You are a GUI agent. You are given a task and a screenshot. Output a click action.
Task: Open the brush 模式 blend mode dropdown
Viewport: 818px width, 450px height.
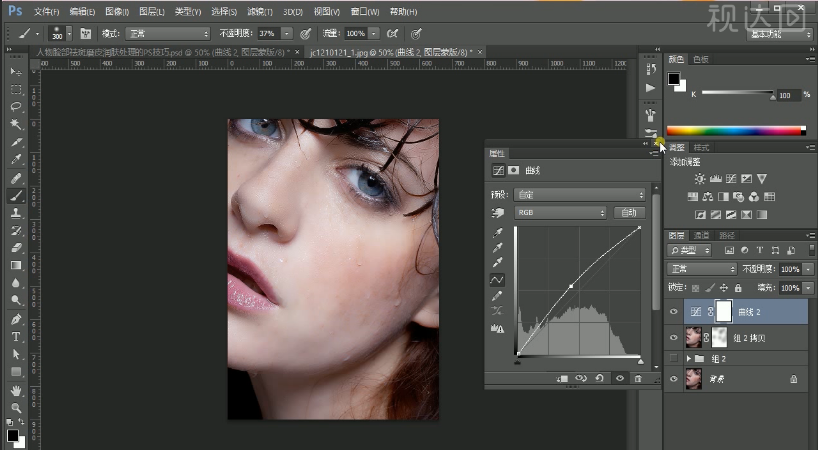pyautogui.click(x=167, y=34)
